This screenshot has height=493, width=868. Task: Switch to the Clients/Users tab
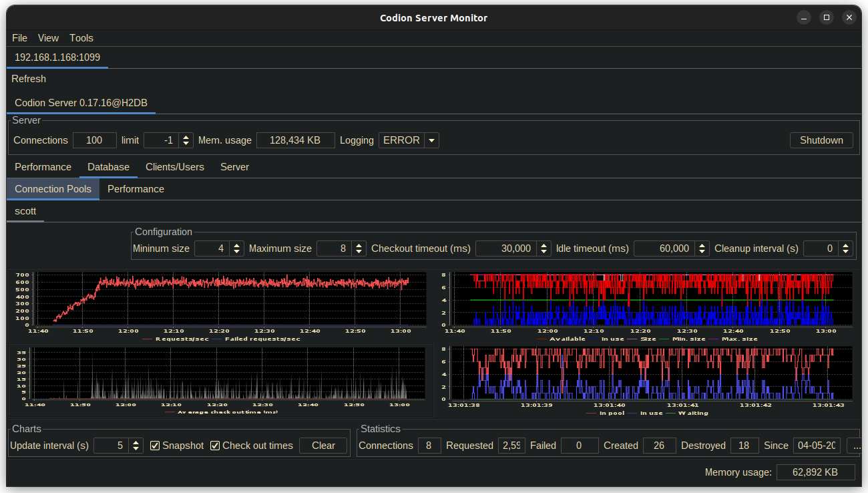click(175, 167)
